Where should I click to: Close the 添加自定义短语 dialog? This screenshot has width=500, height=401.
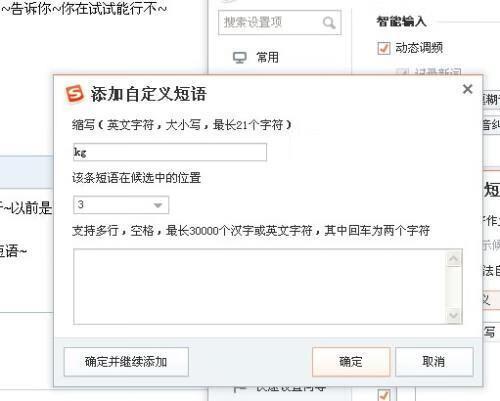[x=468, y=89]
